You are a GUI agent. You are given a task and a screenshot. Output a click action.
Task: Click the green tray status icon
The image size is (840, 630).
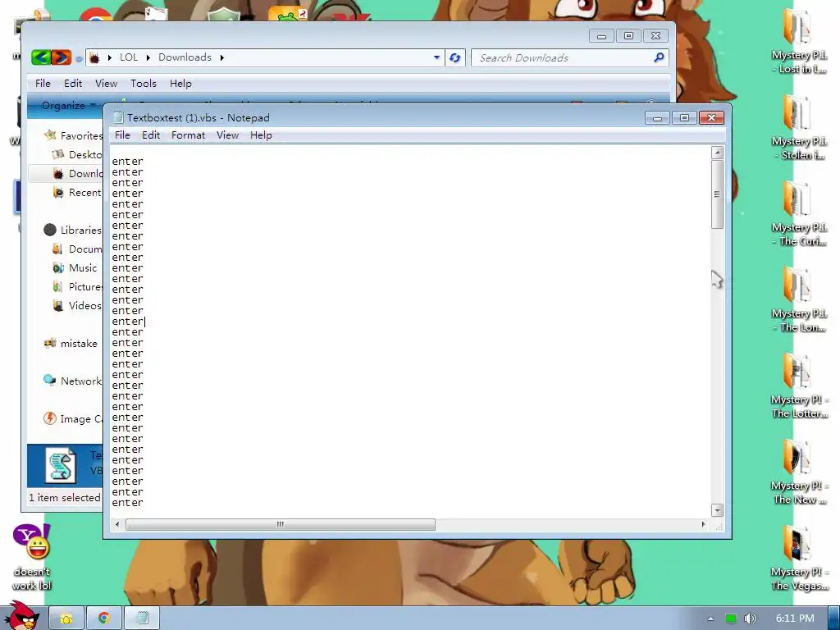pos(731,619)
